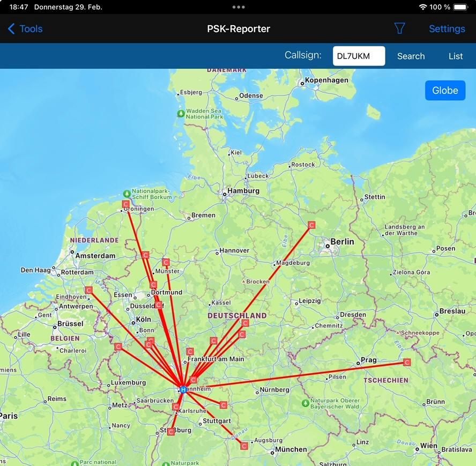Tap the Brüssel city label

pyautogui.click(x=70, y=323)
